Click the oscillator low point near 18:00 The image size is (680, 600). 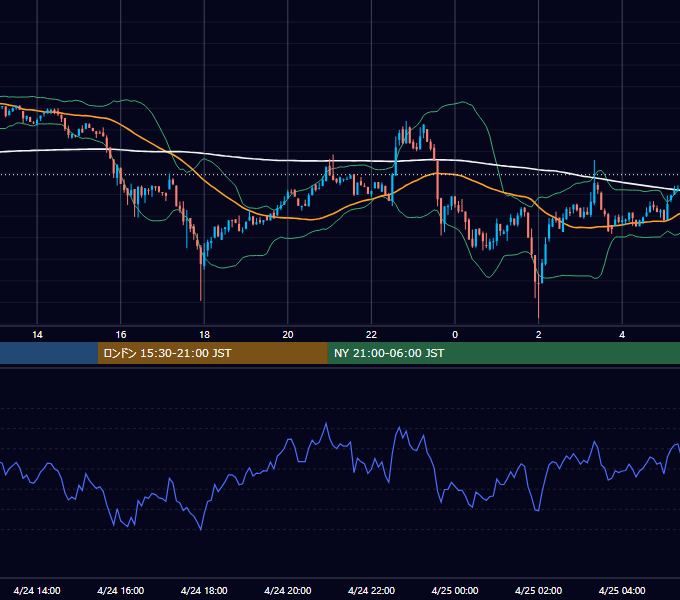tap(201, 529)
